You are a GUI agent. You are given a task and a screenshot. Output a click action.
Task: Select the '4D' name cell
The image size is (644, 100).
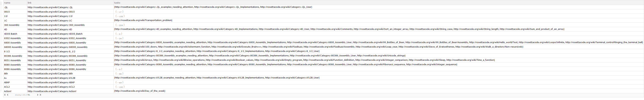pyautogui.click(x=15, y=29)
